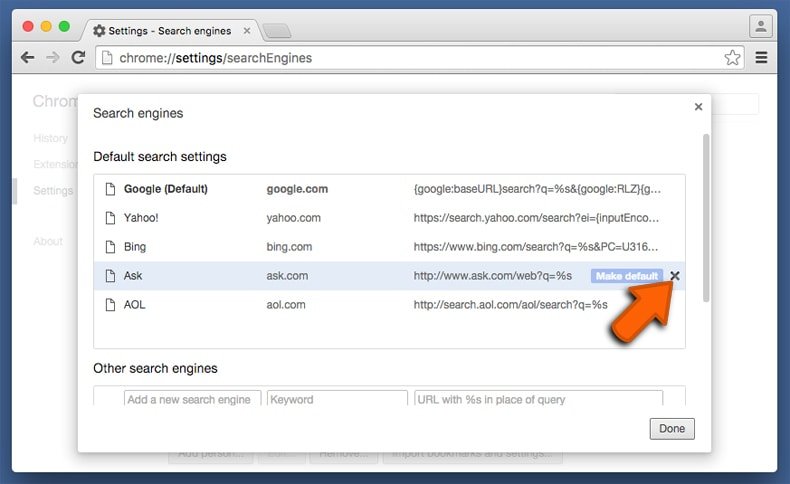The height and width of the screenshot is (484, 790).
Task: Close the Search engines dialog with X
Action: click(x=698, y=107)
